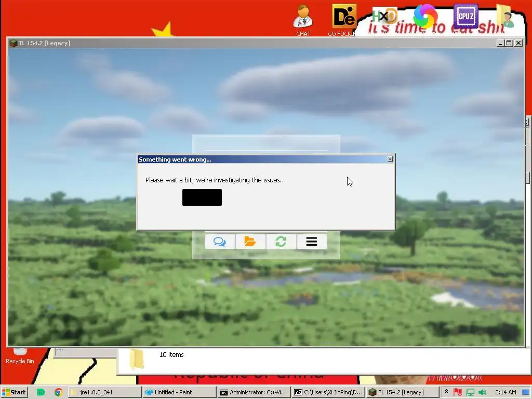Click the red flag tray icon

(458, 392)
